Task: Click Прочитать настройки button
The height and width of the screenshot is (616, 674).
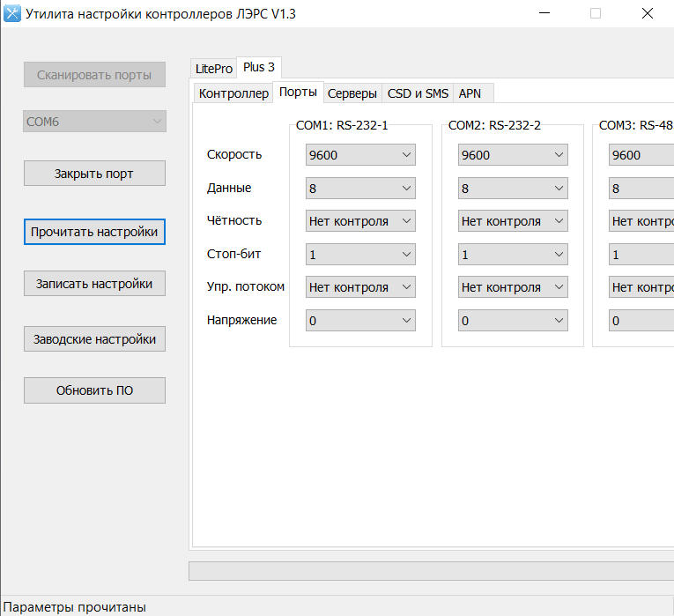Action: pyautogui.click(x=94, y=232)
